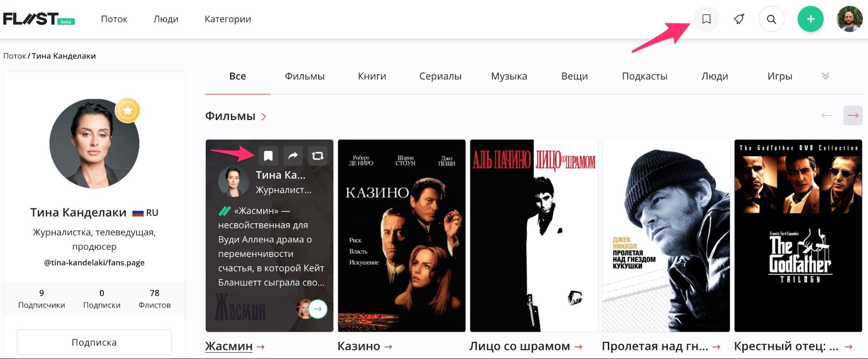
Task: Switch to the Книги tab
Action: 372,76
